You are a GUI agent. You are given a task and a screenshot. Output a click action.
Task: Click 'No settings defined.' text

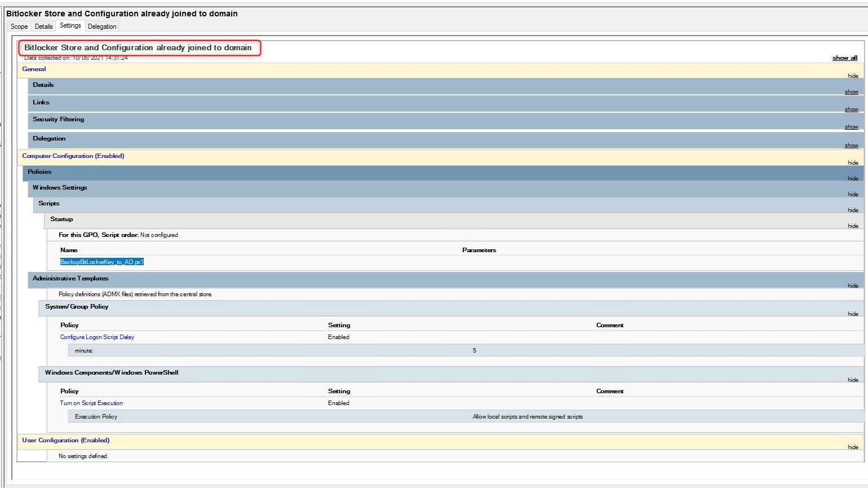83,456
